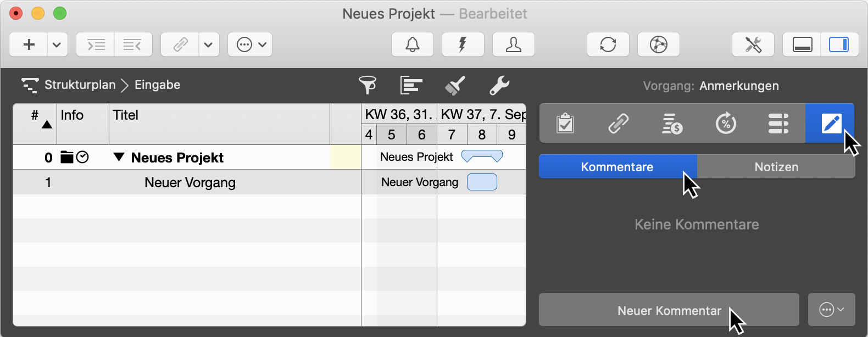Collapse the Neues Projekt disclosure triangle

(119, 158)
